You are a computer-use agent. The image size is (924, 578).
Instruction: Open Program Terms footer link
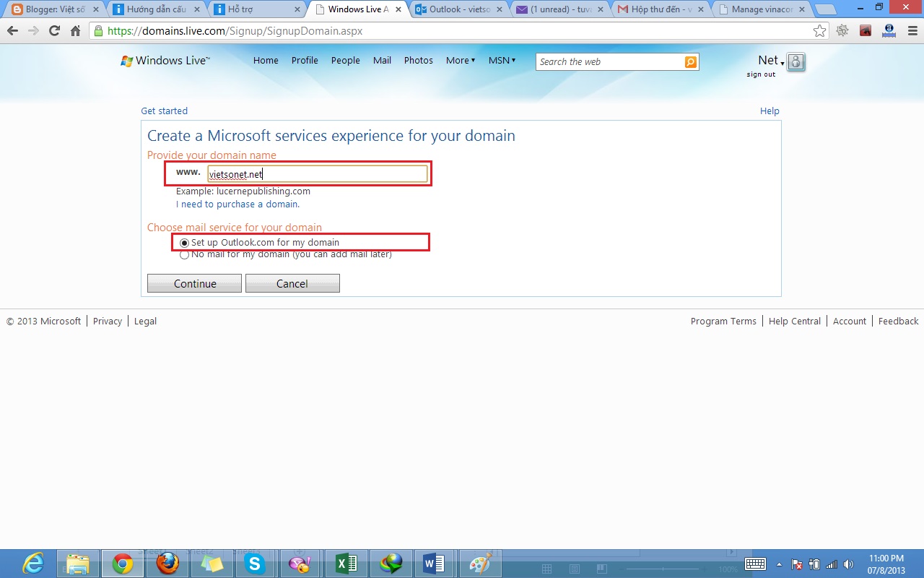point(723,322)
